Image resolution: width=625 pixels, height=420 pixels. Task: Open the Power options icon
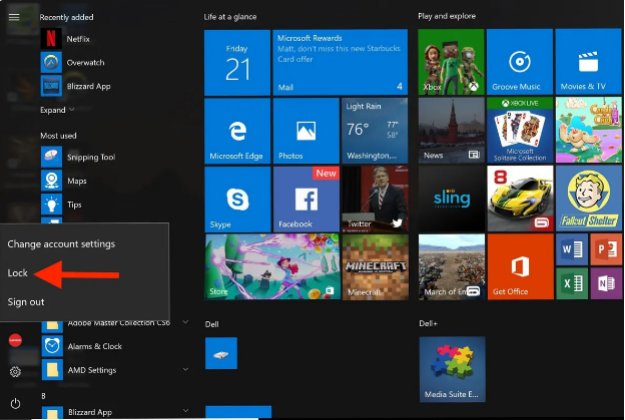tap(15, 403)
